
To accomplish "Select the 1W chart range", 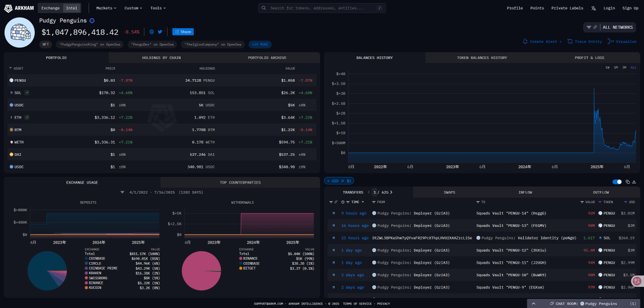I will pyautogui.click(x=608, y=67).
